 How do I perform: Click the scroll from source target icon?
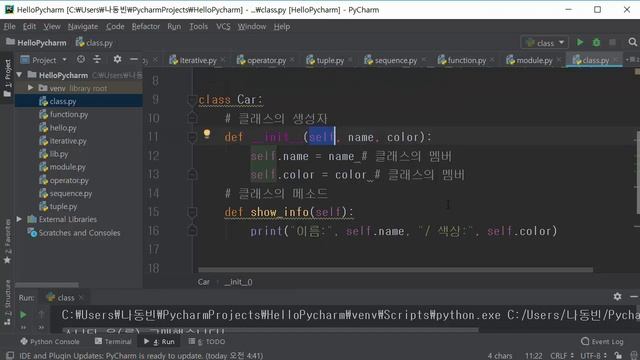81,60
